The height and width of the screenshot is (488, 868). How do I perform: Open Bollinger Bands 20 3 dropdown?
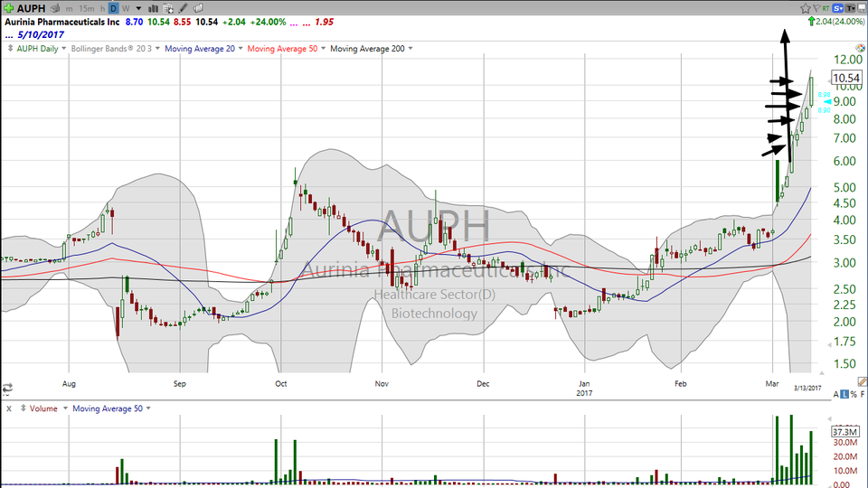(x=157, y=49)
